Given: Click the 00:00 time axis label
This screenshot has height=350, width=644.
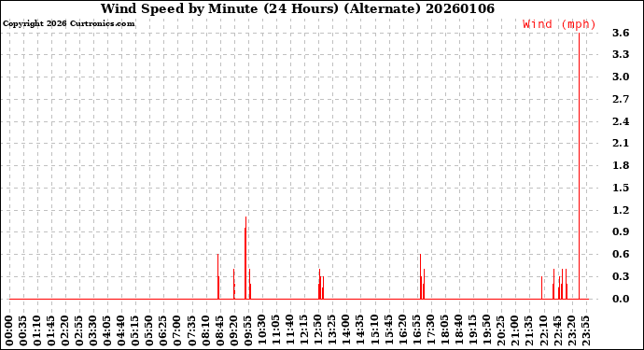Looking at the screenshot, I should 9,331.
